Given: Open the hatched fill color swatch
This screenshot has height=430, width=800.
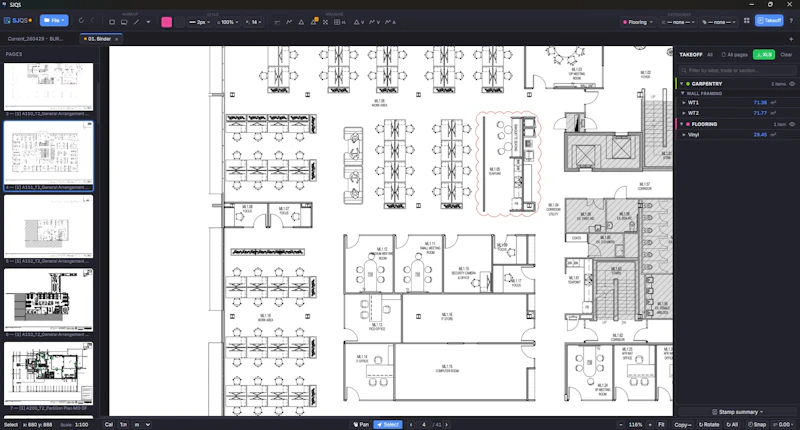Looking at the screenshot, I should pos(179,22).
